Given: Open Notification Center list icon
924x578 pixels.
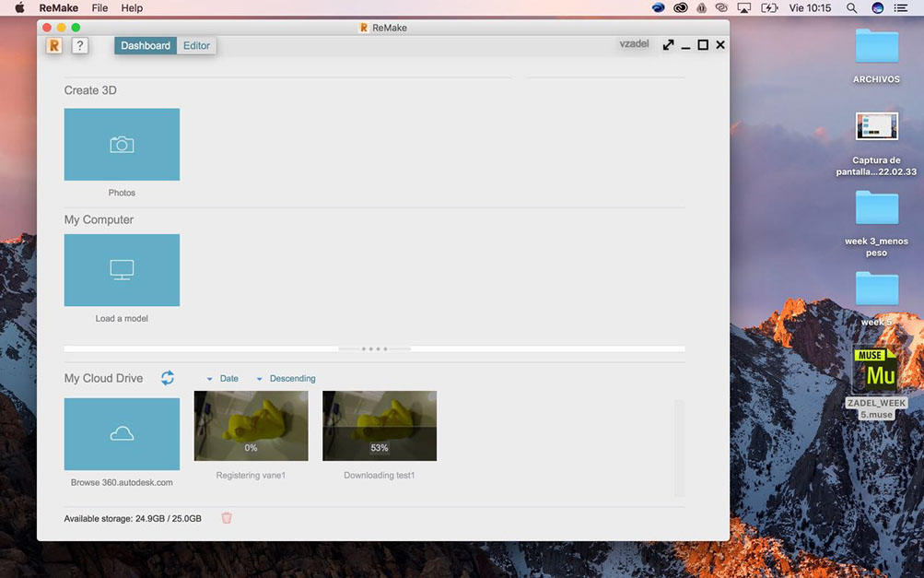Looking at the screenshot, I should point(900,7).
